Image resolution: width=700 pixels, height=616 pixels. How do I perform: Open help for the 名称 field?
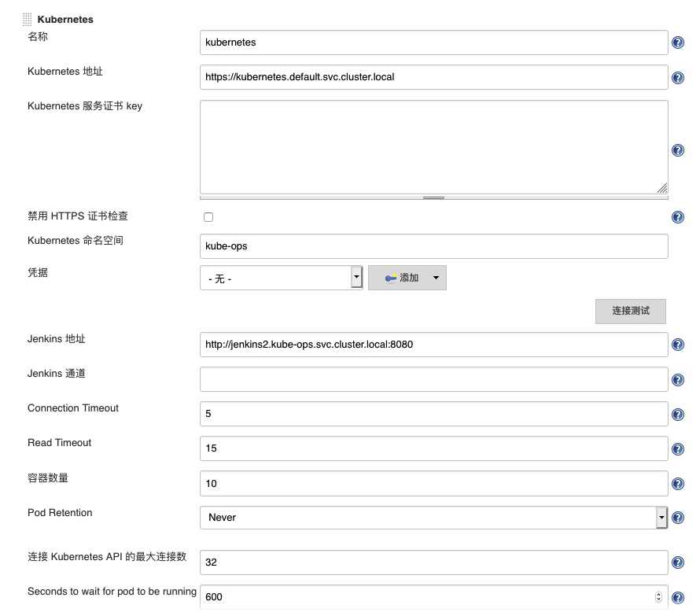[x=678, y=43]
